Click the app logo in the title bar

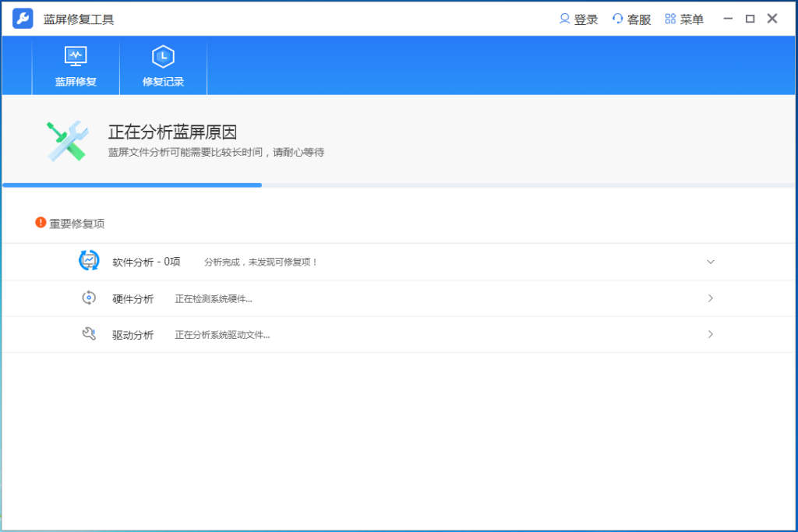click(22, 18)
